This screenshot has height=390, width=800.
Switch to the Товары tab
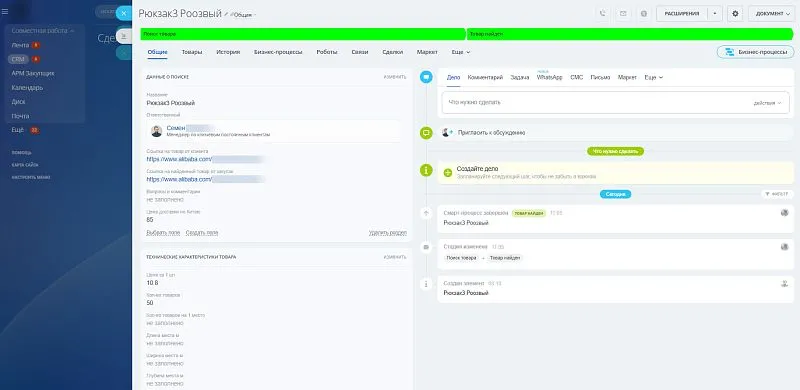(x=192, y=52)
